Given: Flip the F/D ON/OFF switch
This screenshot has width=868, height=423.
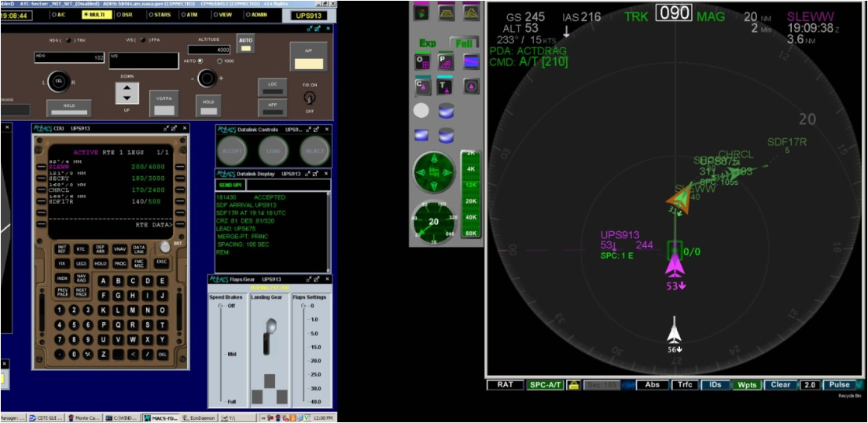Looking at the screenshot, I should pyautogui.click(x=310, y=98).
